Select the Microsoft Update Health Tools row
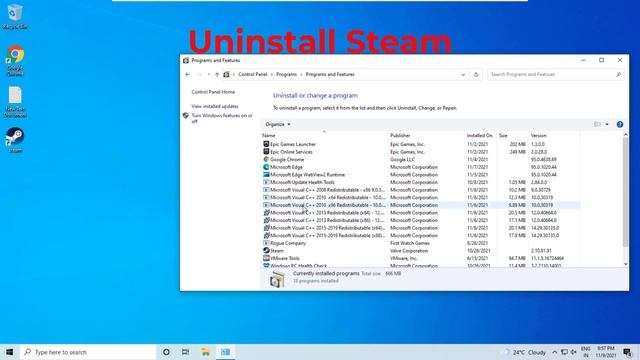The width and height of the screenshot is (640, 360). coord(420,182)
